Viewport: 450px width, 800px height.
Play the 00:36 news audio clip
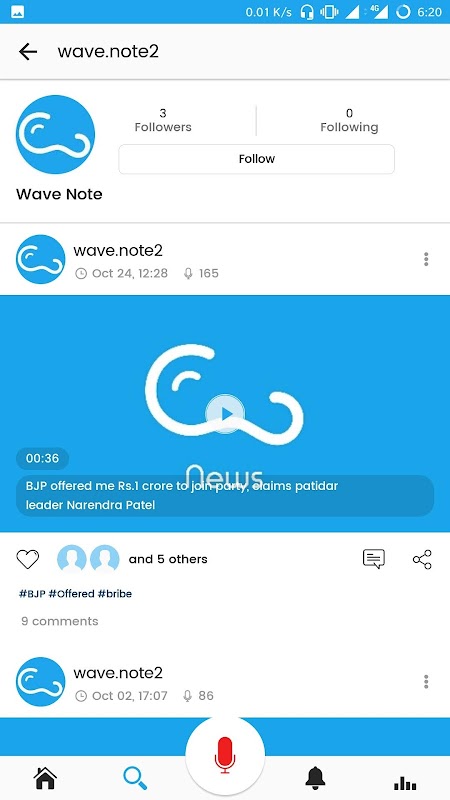pos(225,414)
